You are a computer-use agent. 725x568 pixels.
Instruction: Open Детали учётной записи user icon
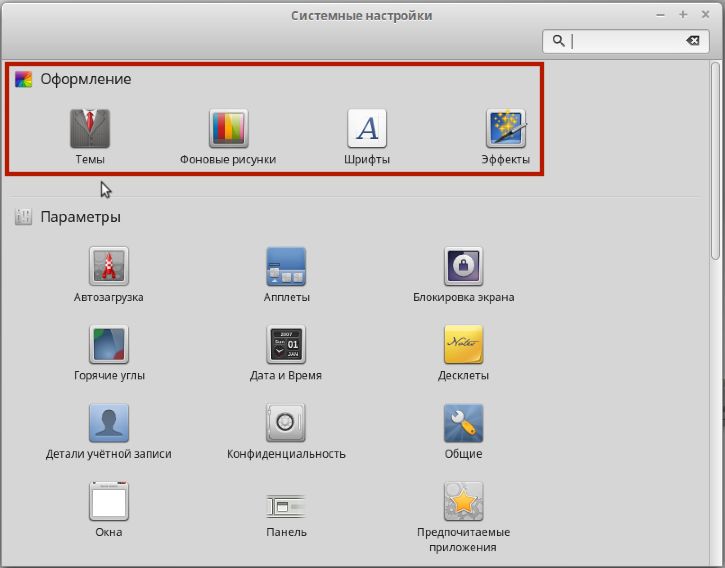tap(109, 423)
